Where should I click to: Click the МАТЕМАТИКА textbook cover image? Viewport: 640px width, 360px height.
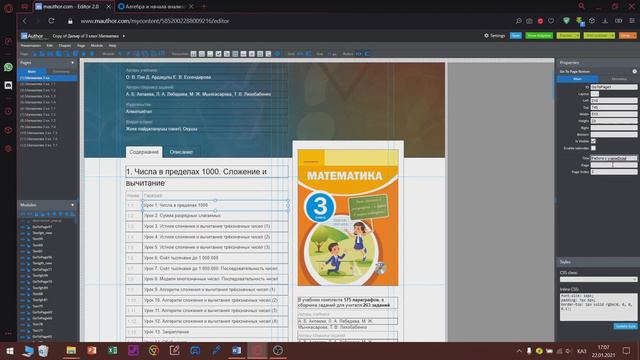[348, 218]
